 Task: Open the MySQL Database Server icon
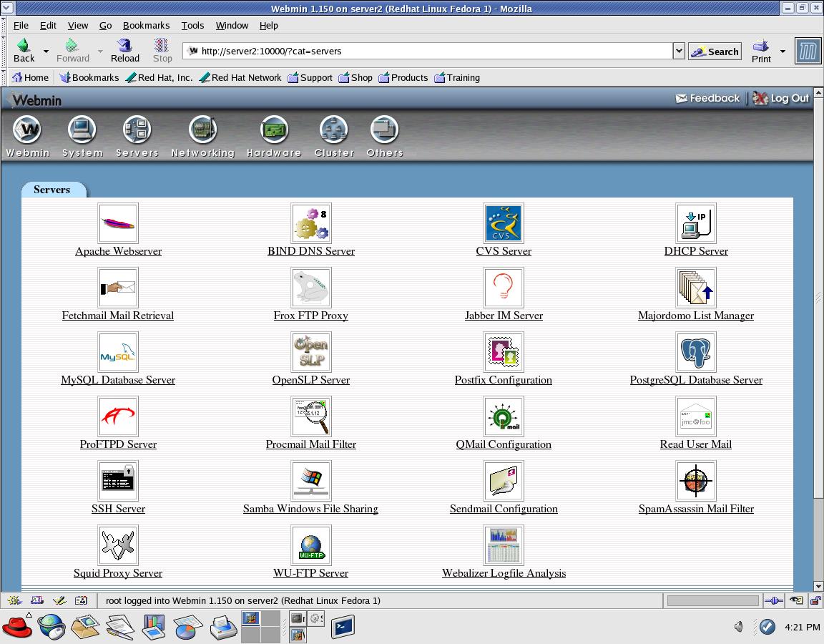point(118,352)
